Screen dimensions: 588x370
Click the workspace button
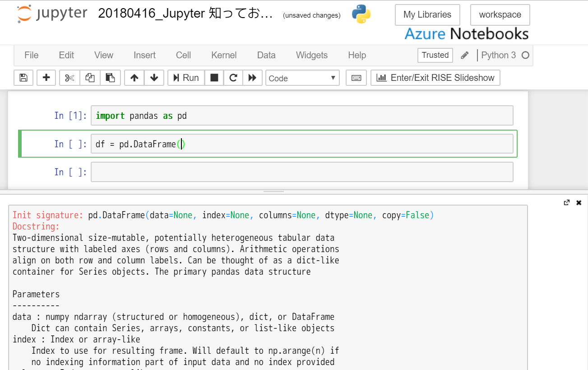500,14
